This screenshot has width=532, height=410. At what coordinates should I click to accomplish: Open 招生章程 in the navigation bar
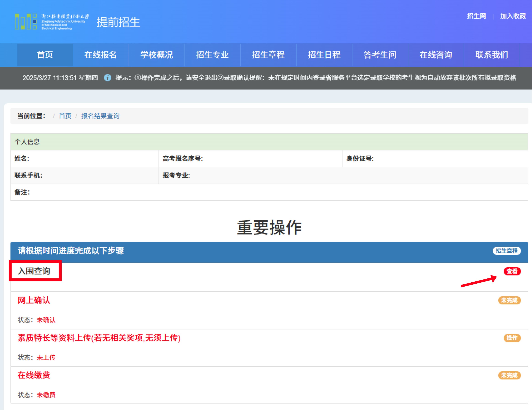[x=268, y=55]
